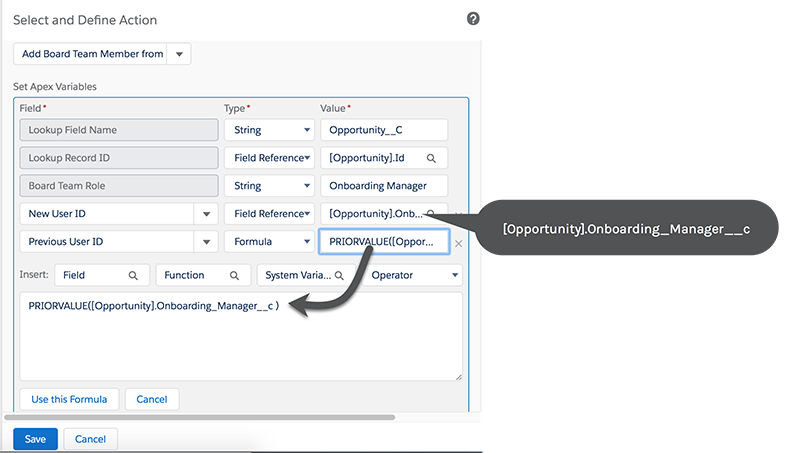800x453 pixels.
Task: Click the Use this Formula button
Action: [x=69, y=399]
